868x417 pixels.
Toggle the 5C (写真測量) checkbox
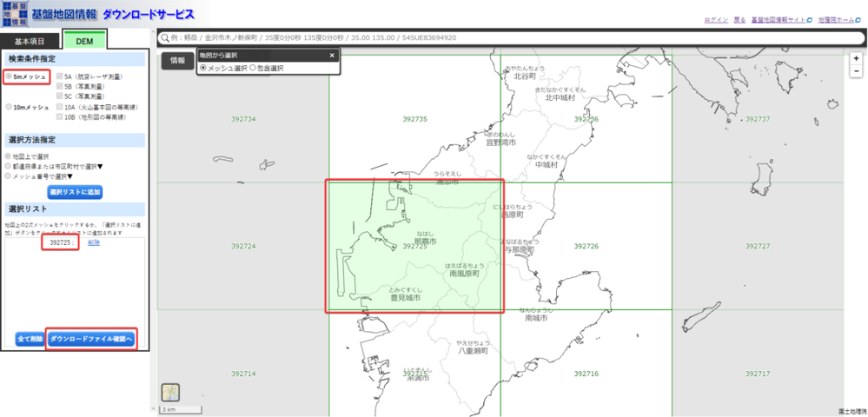pos(59,96)
